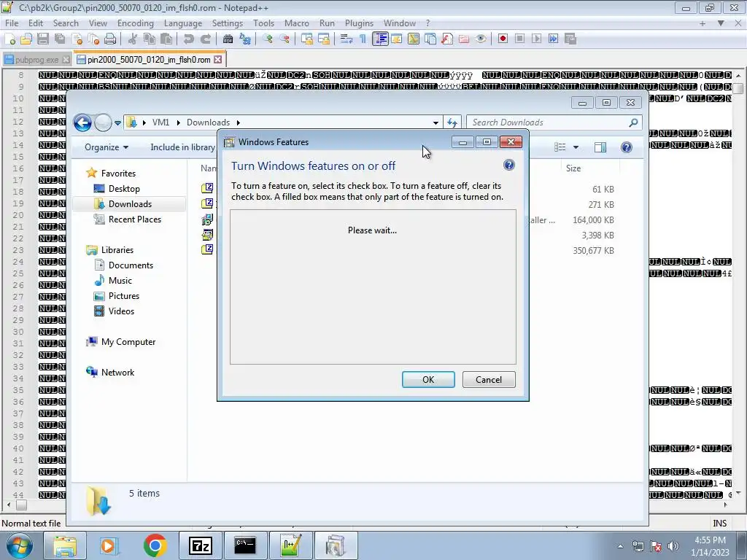The width and height of the screenshot is (747, 560).
Task: Select Documents library
Action: click(131, 265)
